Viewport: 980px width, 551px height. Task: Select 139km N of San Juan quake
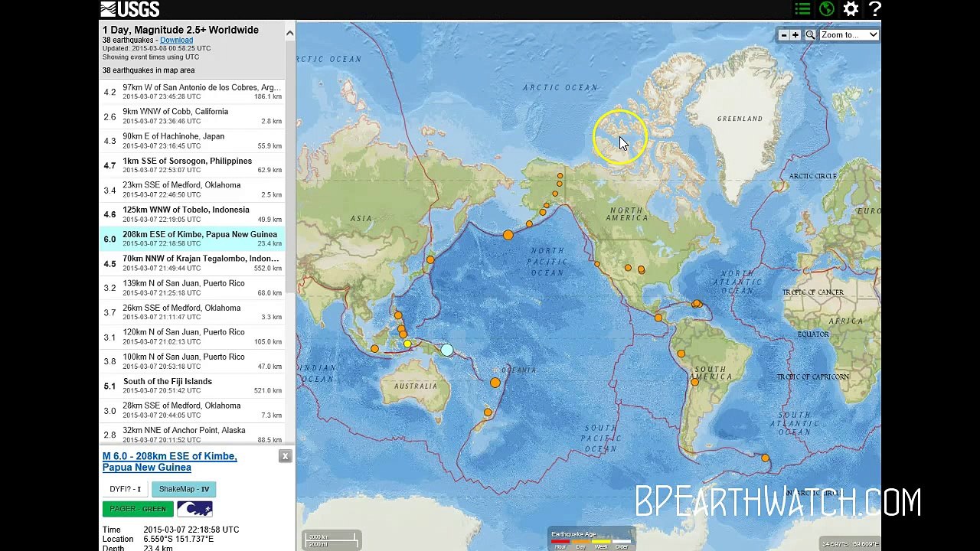192,288
